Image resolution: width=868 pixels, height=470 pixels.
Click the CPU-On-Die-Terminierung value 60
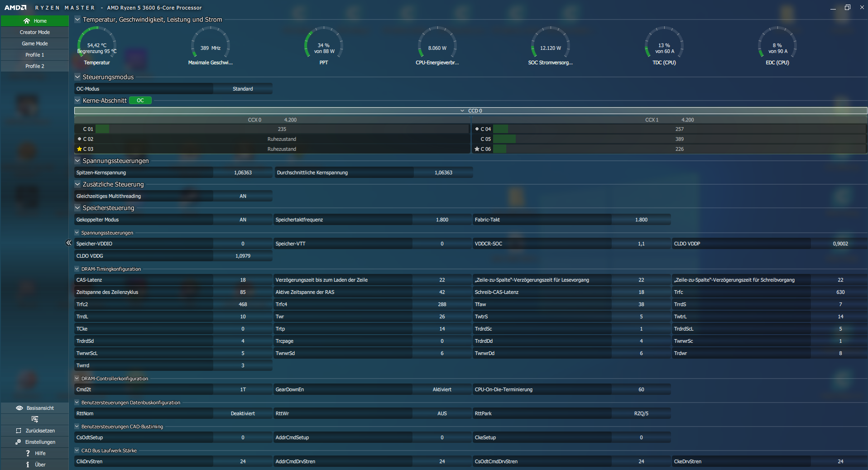click(641, 389)
